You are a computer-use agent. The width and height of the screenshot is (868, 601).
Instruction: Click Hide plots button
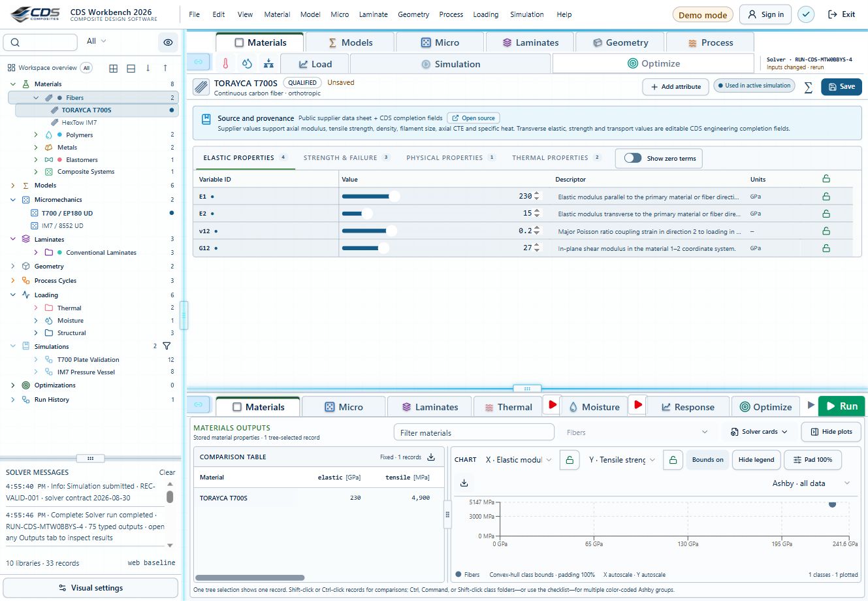point(831,432)
